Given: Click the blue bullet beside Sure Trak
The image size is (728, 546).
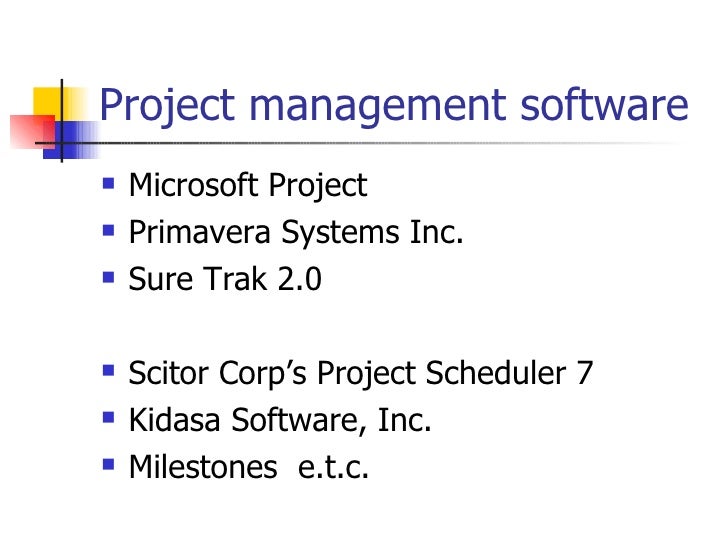Looking at the screenshot, I should tap(108, 278).
